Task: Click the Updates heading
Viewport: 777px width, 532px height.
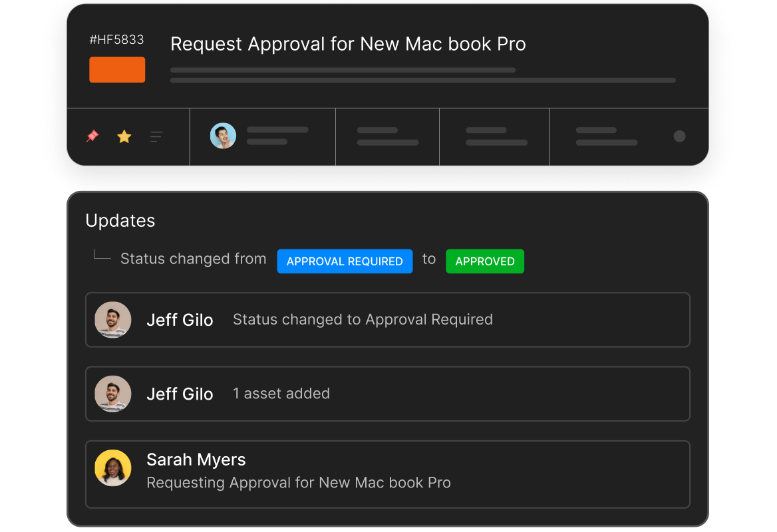Action: (120, 220)
